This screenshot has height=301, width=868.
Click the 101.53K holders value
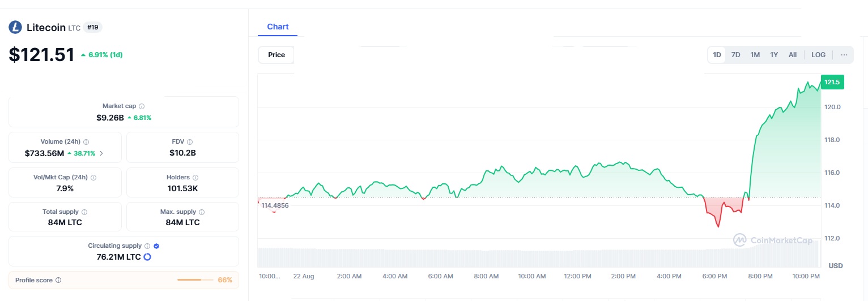[x=182, y=188]
